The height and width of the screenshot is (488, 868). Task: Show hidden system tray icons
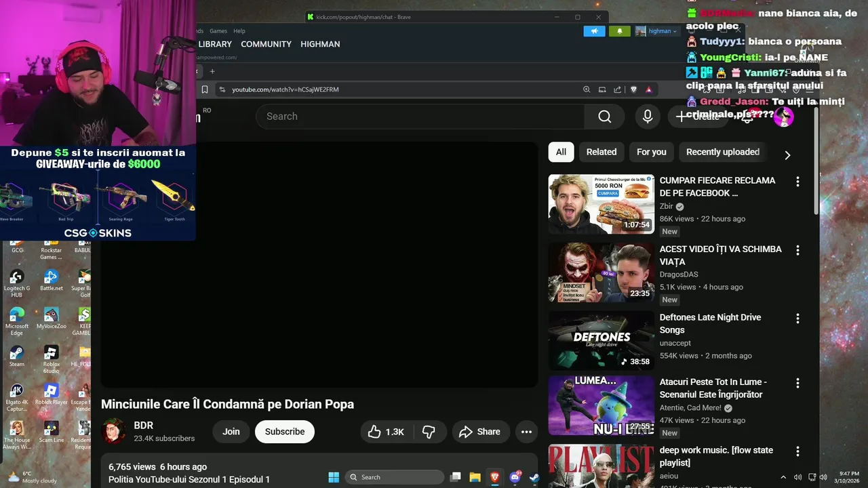tap(783, 477)
